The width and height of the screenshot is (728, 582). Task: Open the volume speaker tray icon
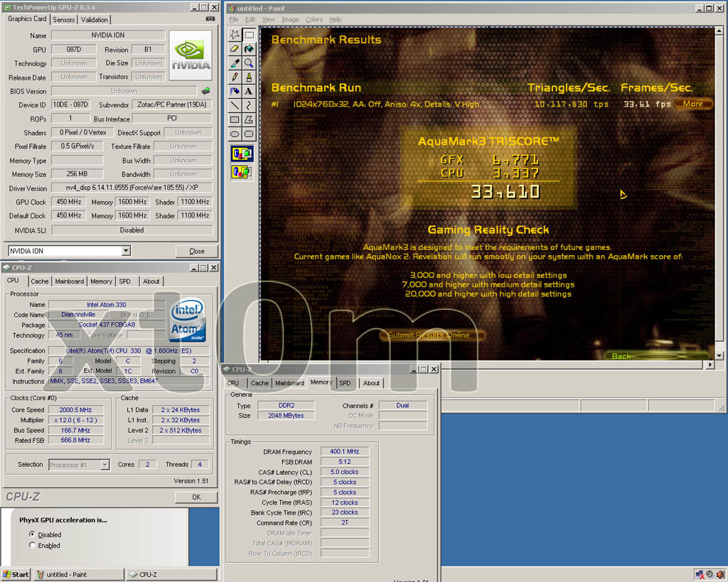pyautogui.click(x=720, y=575)
